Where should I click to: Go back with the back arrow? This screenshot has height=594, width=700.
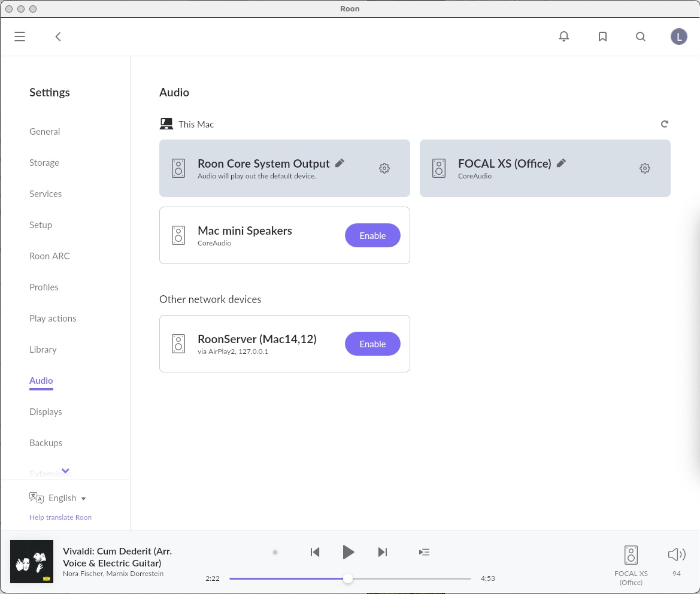coord(58,37)
